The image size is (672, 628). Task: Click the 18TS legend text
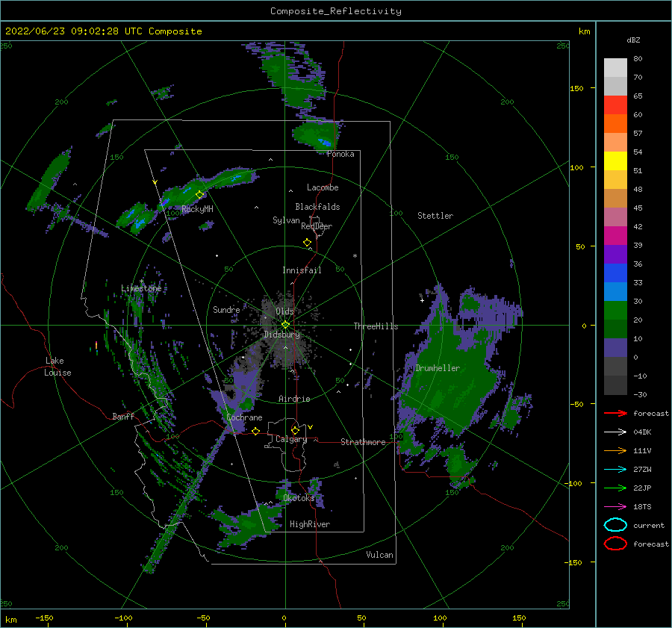pos(642,507)
